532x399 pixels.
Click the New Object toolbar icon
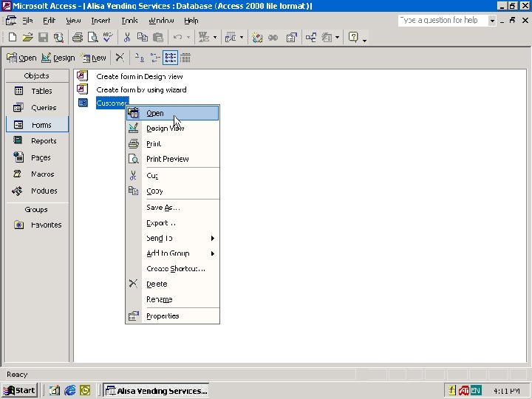[327, 38]
